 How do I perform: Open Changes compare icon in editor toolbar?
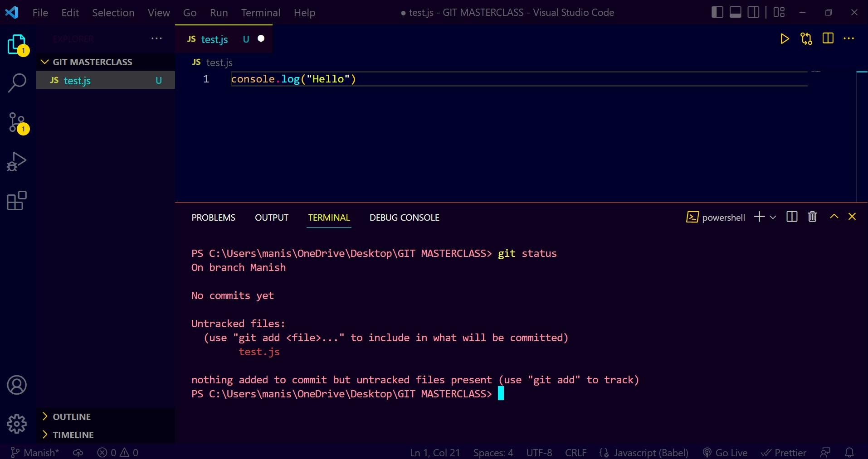(x=806, y=39)
